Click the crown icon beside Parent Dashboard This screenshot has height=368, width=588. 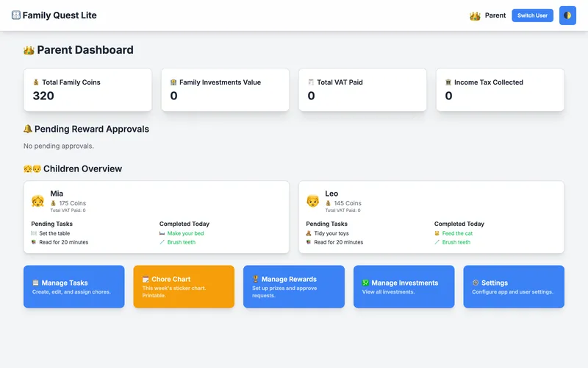[29, 50]
